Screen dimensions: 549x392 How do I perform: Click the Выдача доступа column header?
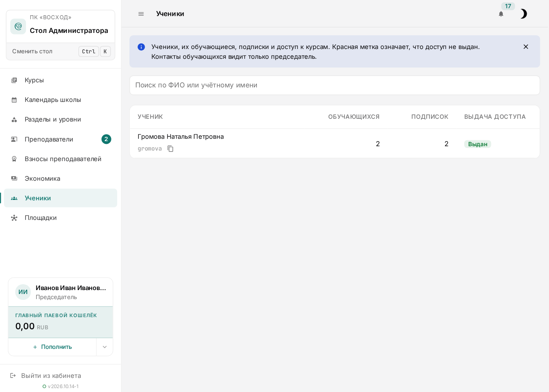[x=495, y=117]
